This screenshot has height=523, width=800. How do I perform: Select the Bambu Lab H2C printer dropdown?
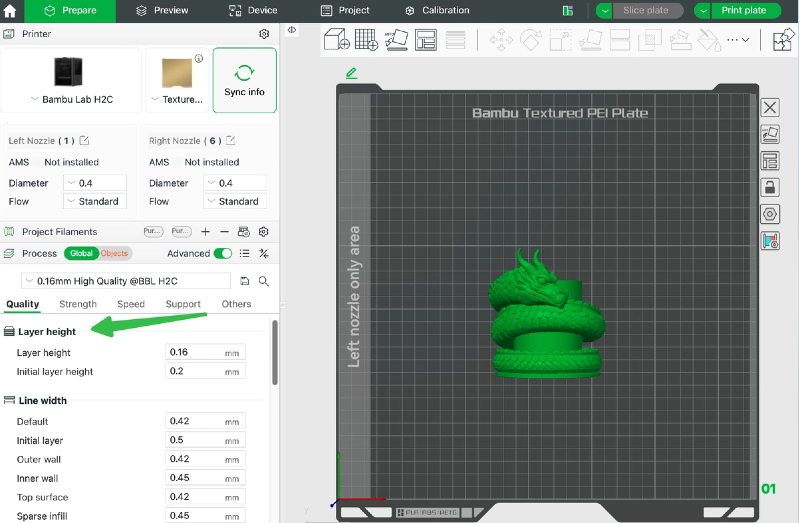point(71,81)
